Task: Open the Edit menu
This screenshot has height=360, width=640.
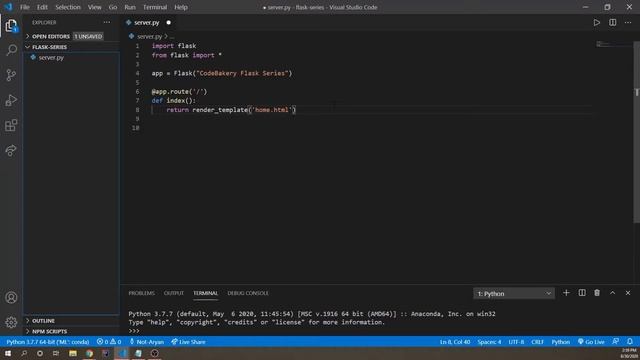Action: 42,7
